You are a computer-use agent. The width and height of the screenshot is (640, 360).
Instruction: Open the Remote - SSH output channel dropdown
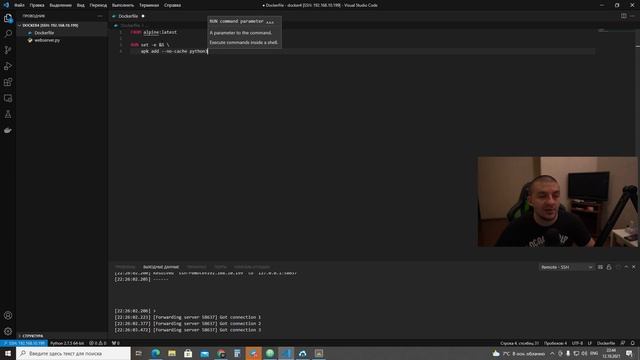pos(566,267)
